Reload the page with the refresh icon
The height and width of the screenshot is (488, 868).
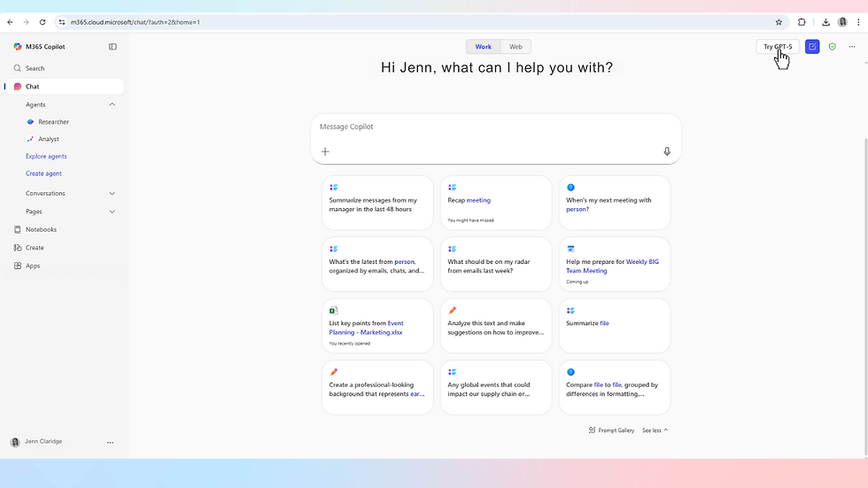[43, 22]
